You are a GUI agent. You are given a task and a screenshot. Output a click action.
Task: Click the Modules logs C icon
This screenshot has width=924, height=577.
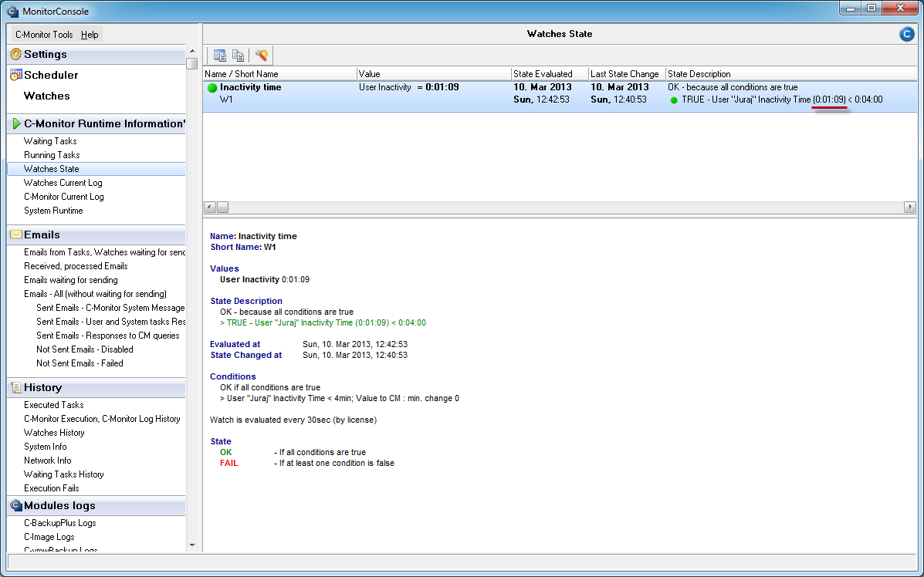click(16, 505)
